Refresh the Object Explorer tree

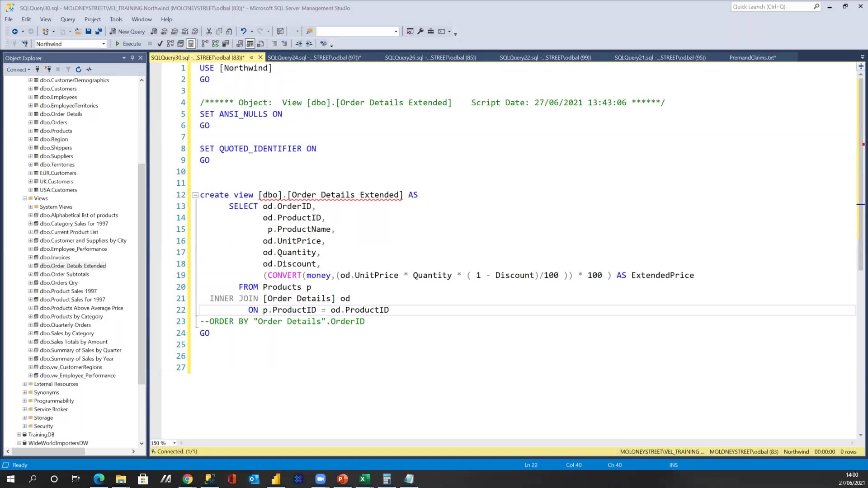[79, 69]
